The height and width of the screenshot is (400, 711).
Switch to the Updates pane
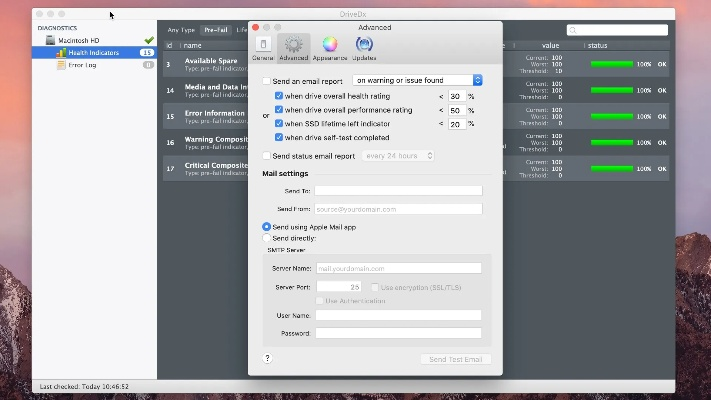point(364,45)
